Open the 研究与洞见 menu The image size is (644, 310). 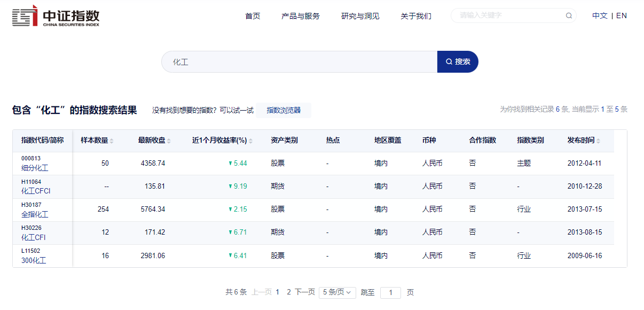click(360, 16)
